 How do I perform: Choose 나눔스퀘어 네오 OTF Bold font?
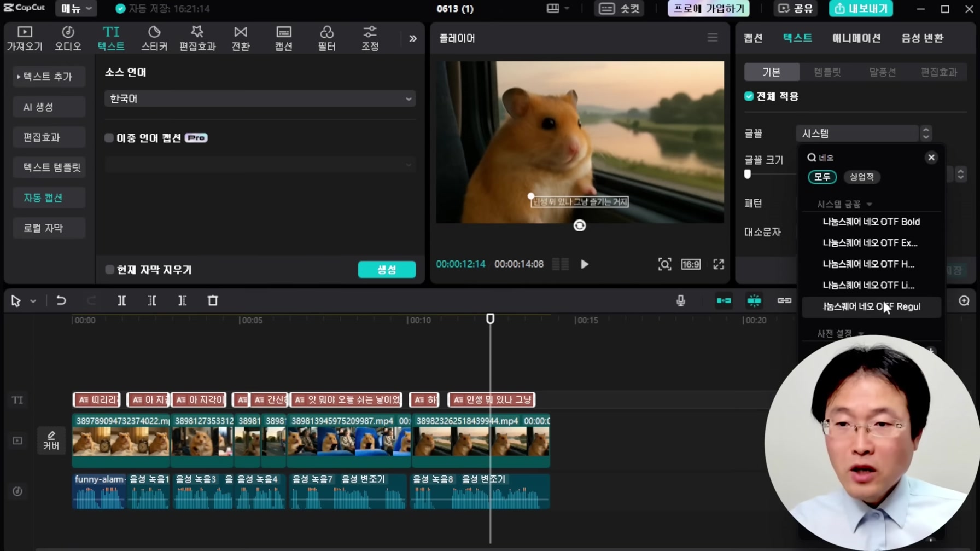(x=871, y=222)
